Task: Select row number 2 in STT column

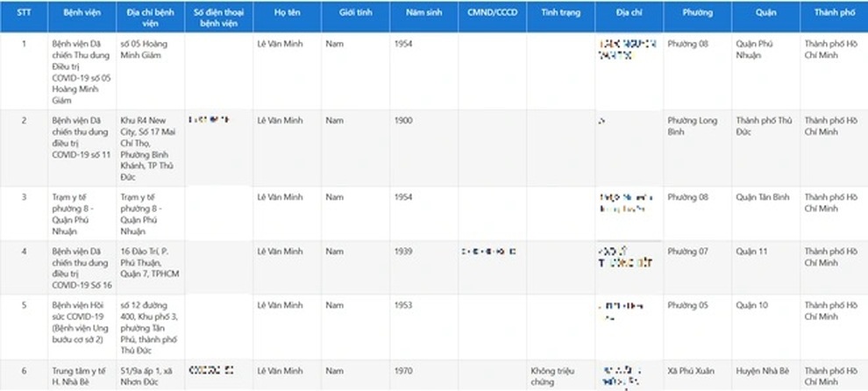Action: [x=24, y=120]
